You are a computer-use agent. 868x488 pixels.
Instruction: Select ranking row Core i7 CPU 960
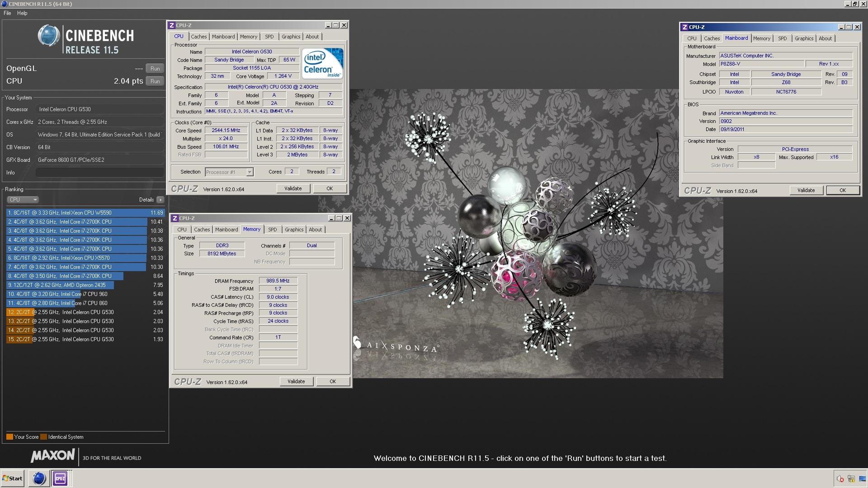tap(85, 294)
